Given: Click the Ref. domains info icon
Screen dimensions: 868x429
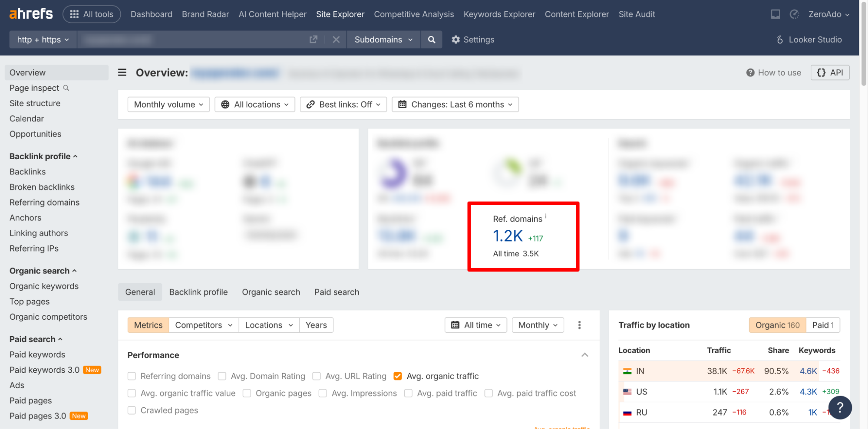Looking at the screenshot, I should coord(545,216).
